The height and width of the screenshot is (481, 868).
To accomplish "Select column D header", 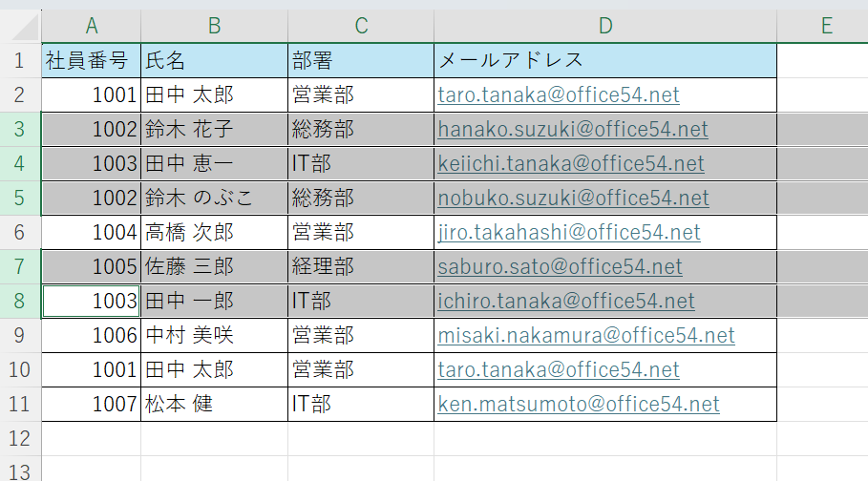I will [x=604, y=26].
